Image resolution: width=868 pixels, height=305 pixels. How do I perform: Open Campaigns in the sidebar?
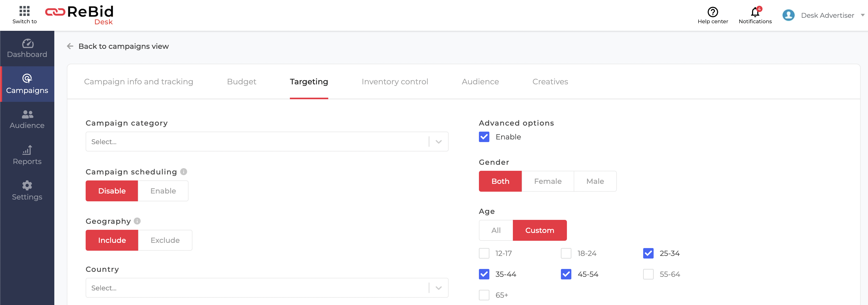(27, 84)
